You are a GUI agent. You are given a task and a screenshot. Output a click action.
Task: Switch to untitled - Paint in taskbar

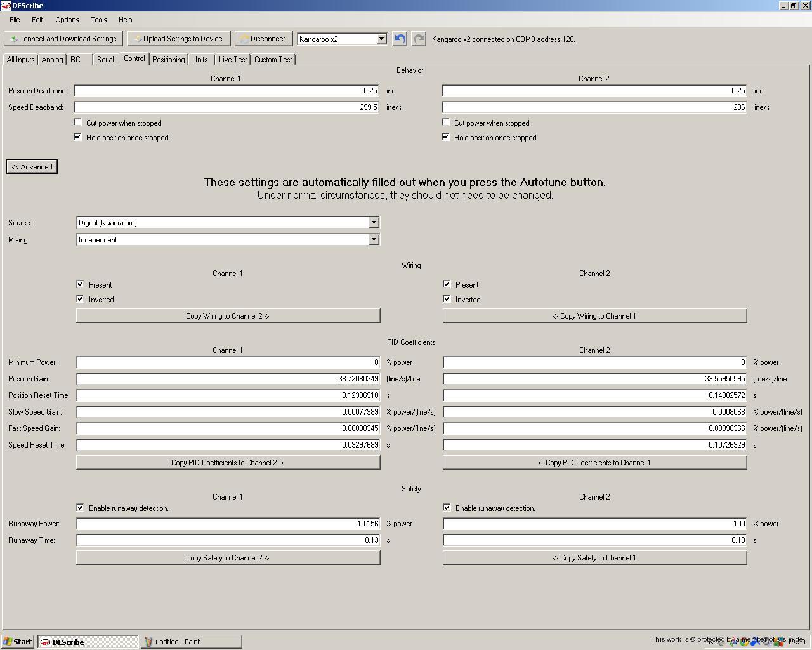(191, 642)
